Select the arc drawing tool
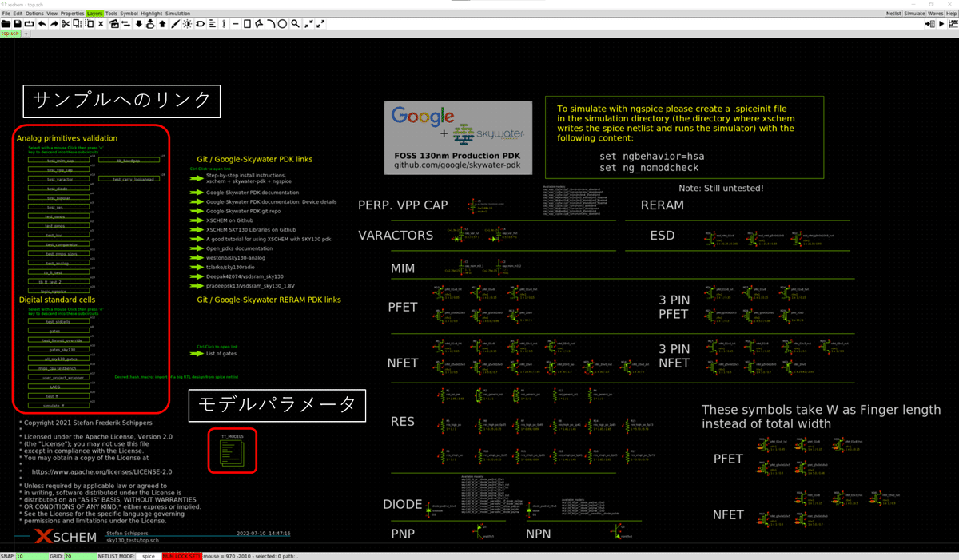The image size is (959, 560). coord(270,24)
